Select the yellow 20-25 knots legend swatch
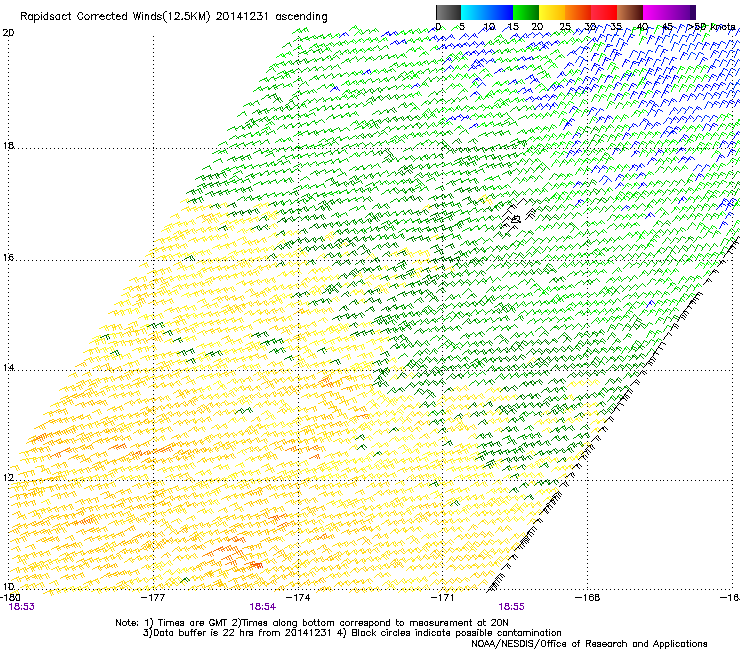 click(552, 12)
